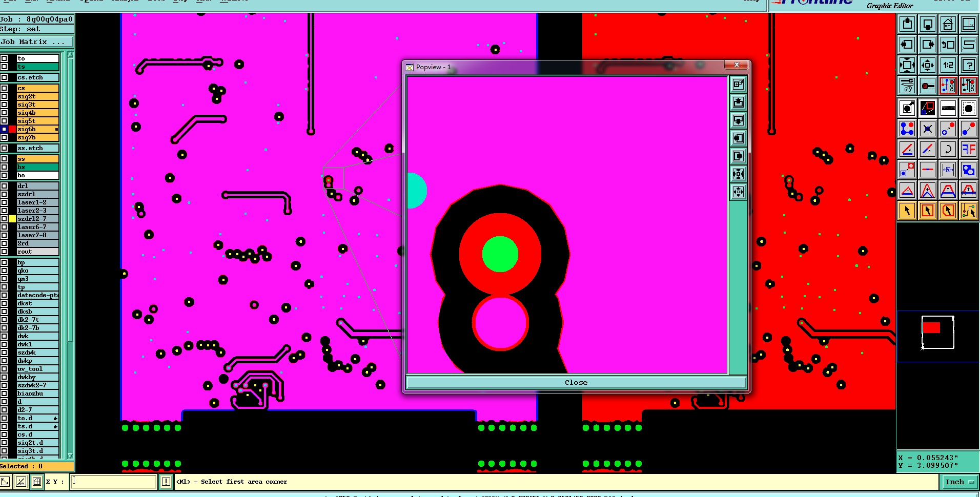Select the X delete point tool
980x497 pixels.
click(928, 129)
